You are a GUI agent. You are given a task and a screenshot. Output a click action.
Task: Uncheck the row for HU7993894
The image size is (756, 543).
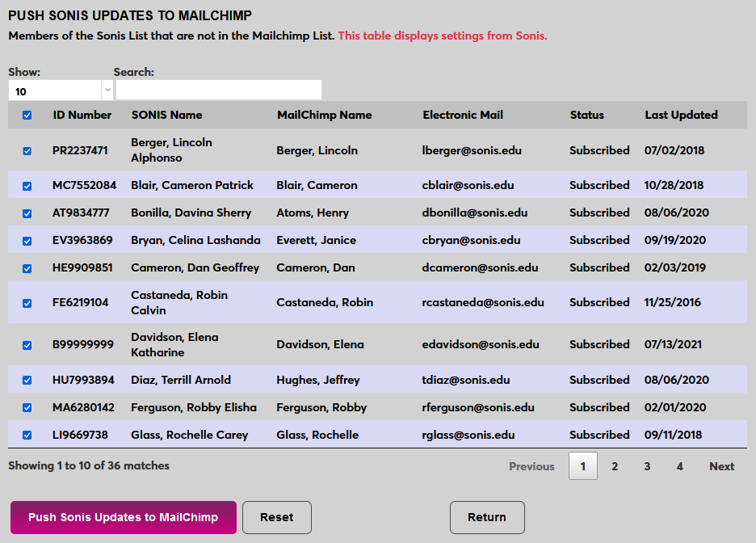[27, 381]
